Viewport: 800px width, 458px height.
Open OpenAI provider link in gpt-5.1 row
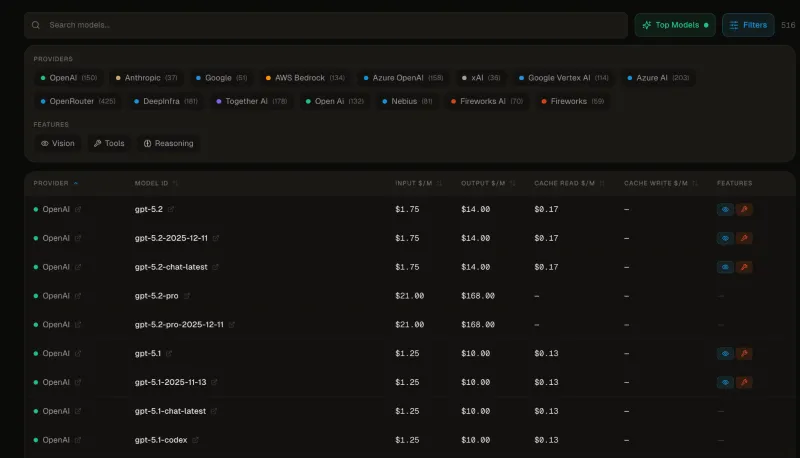tap(78, 353)
